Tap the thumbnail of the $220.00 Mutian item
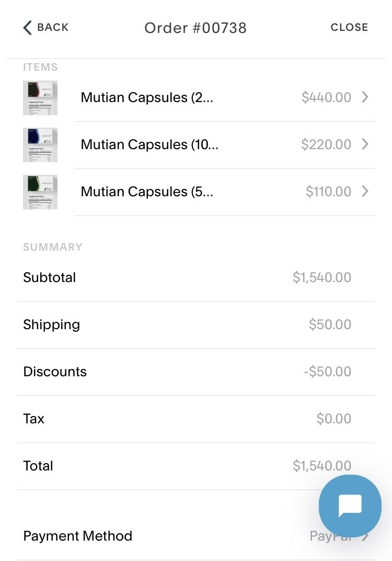The image size is (392, 561). (40, 145)
